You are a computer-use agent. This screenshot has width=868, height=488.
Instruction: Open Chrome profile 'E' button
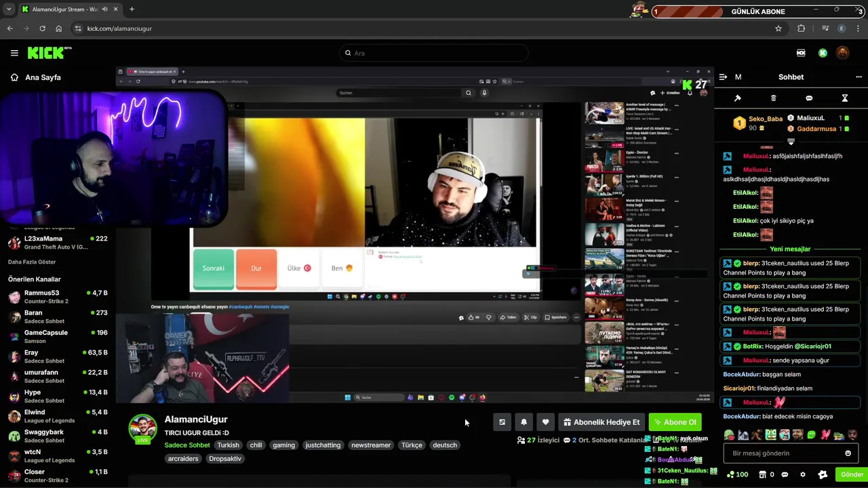click(x=842, y=28)
